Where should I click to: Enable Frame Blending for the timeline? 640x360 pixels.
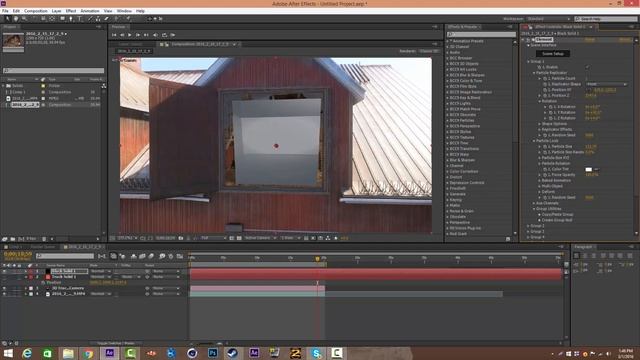[x=142, y=256]
